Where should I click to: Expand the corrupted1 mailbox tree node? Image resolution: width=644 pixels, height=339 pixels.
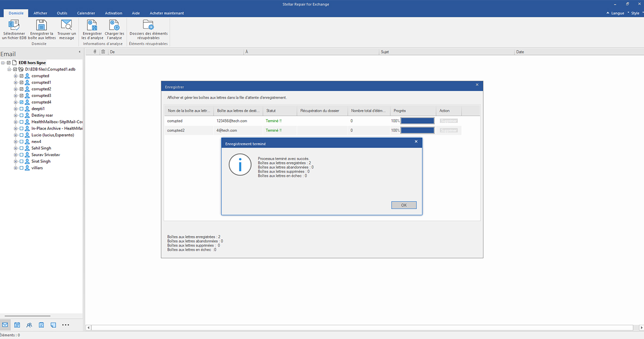[x=16, y=82]
